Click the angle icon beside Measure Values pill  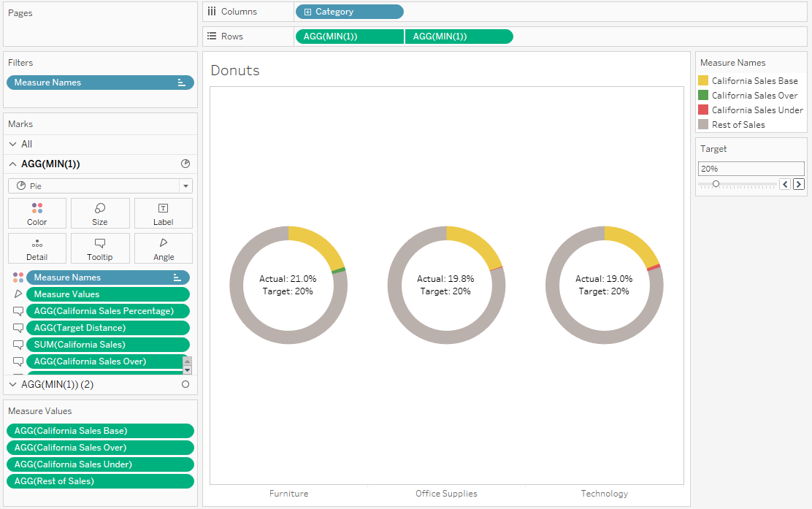pyautogui.click(x=18, y=294)
